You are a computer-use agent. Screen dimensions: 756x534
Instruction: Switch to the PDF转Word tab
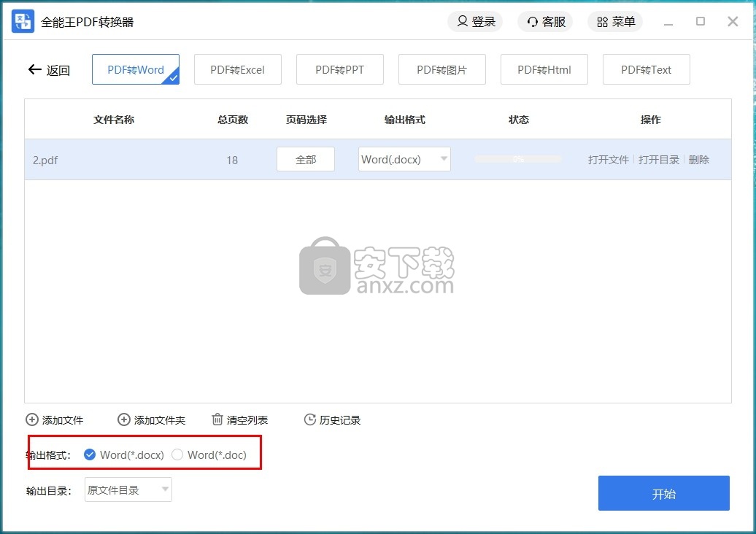pos(136,69)
